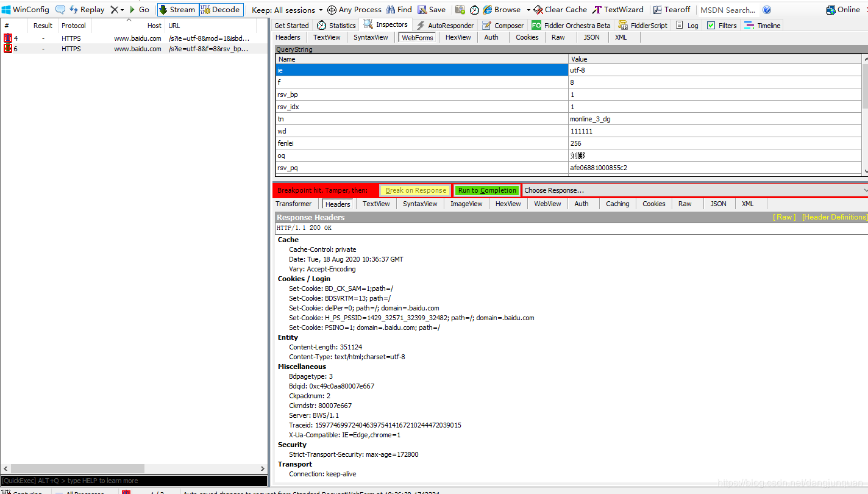Open response Transformer tab
Viewport: 868px width, 494px height.
293,204
